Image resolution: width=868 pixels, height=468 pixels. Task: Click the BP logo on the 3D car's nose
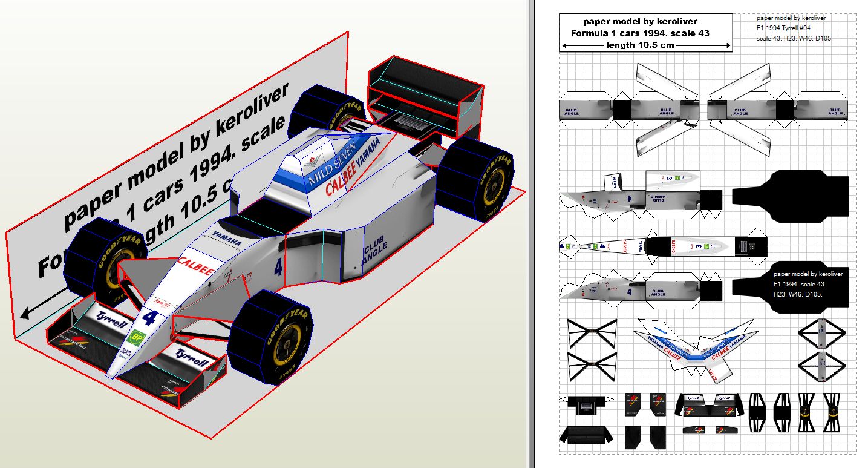pos(139,337)
